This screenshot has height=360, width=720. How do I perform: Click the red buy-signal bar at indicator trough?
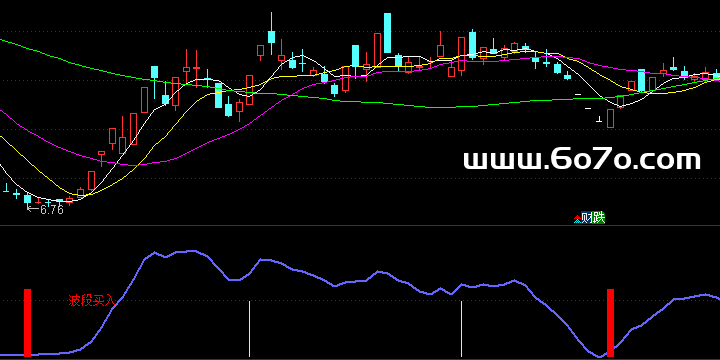pos(610,322)
